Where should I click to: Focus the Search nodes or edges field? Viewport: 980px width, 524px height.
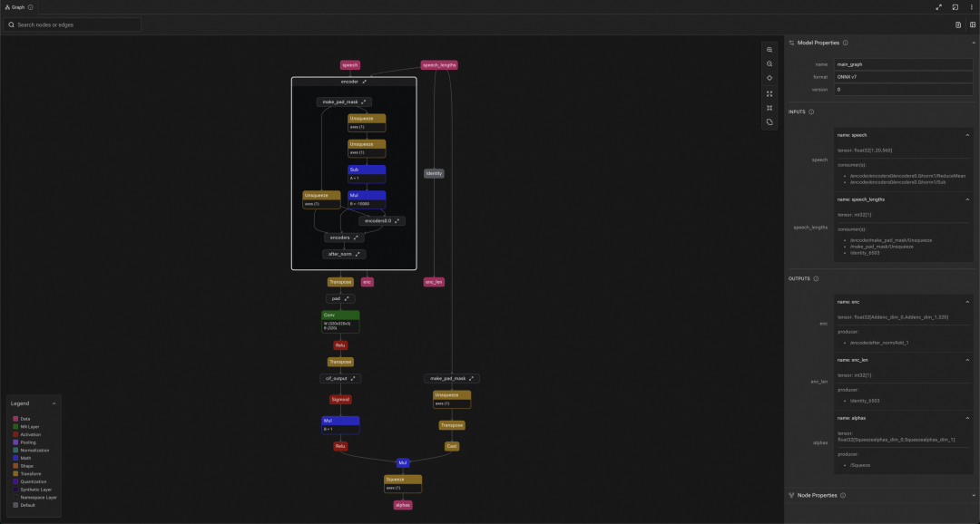click(72, 25)
